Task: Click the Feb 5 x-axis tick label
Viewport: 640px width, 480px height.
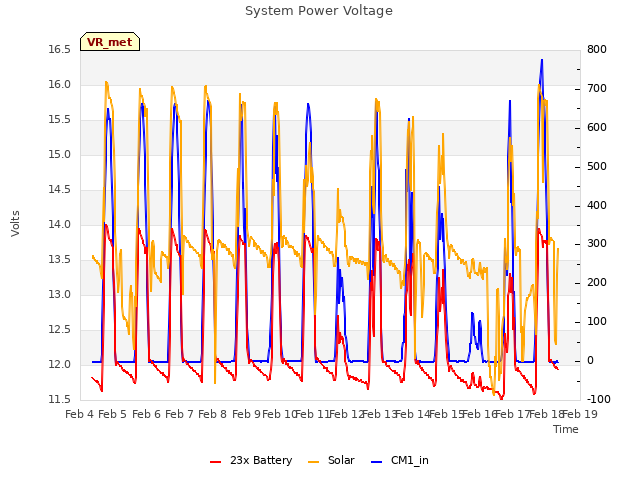Action: (113, 414)
